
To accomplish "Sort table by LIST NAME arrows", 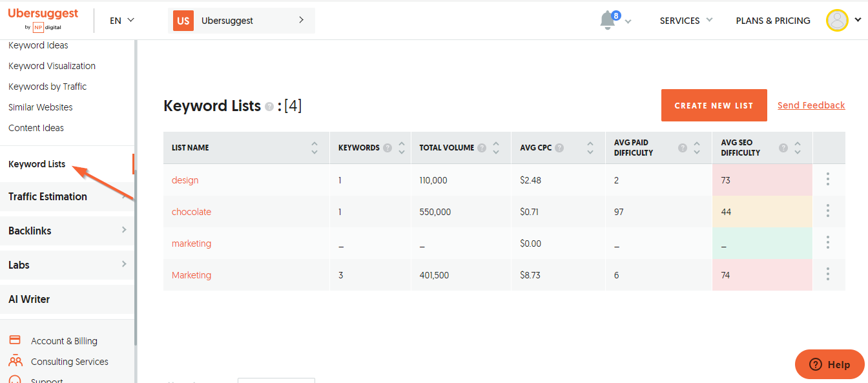I will tap(315, 148).
